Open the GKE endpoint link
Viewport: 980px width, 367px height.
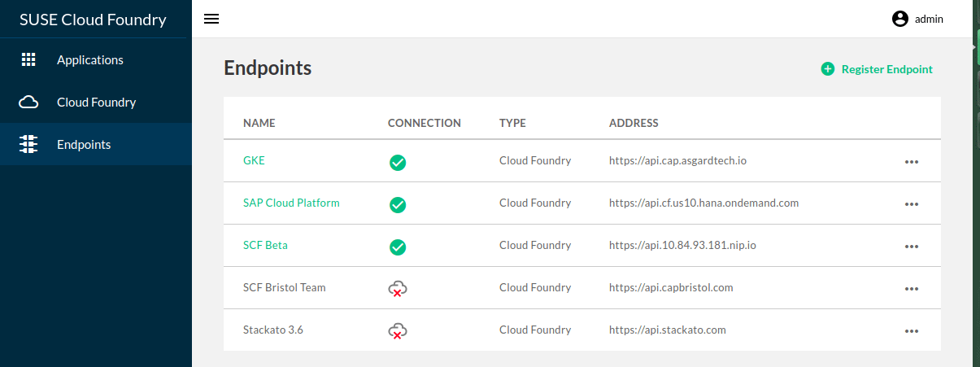[254, 160]
